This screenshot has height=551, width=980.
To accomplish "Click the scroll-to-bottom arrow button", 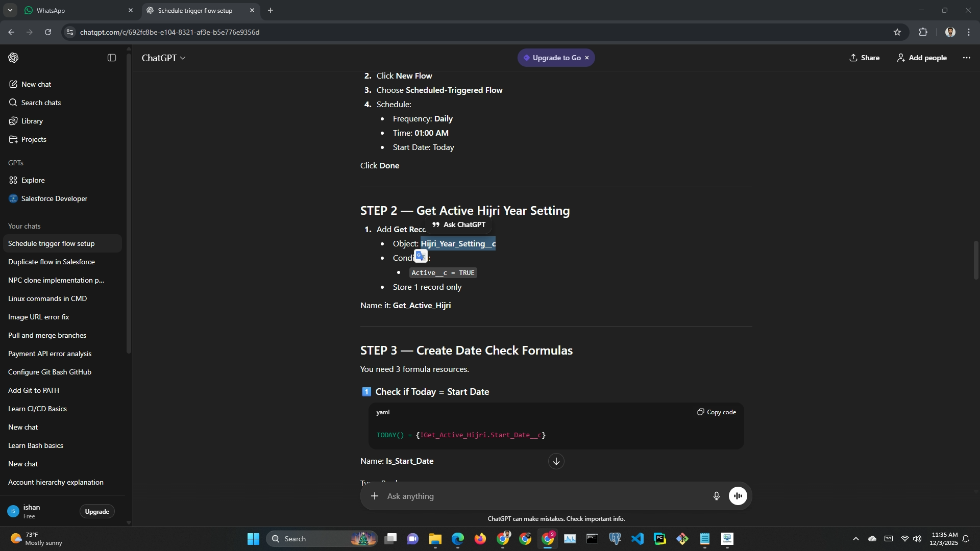I will 556,461.
